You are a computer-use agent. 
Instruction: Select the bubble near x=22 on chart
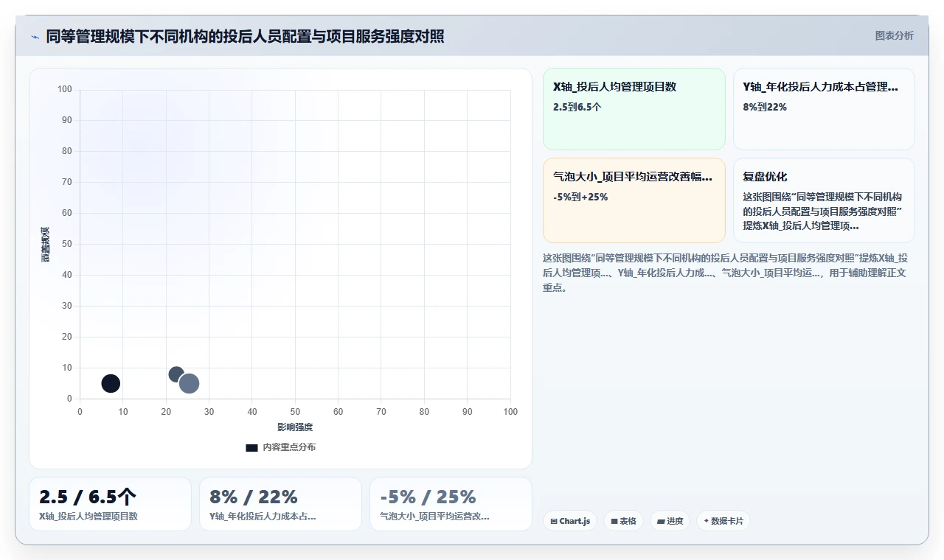pyautogui.click(x=176, y=374)
